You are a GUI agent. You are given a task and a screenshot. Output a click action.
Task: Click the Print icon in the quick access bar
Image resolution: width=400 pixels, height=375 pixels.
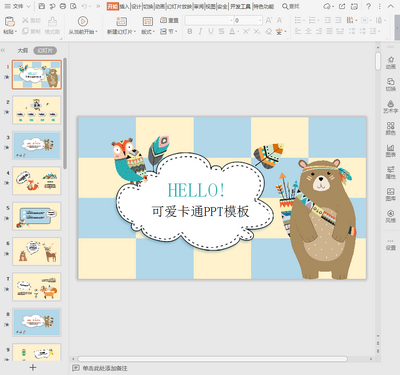click(x=63, y=6)
